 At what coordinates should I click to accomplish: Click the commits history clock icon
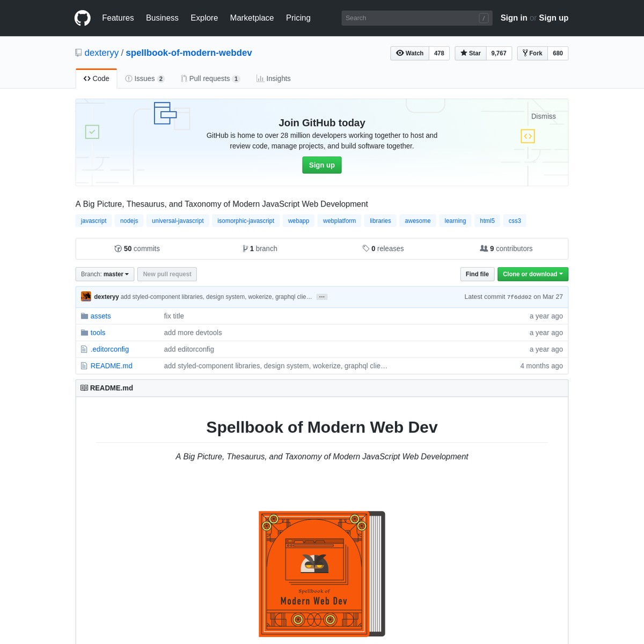click(118, 248)
